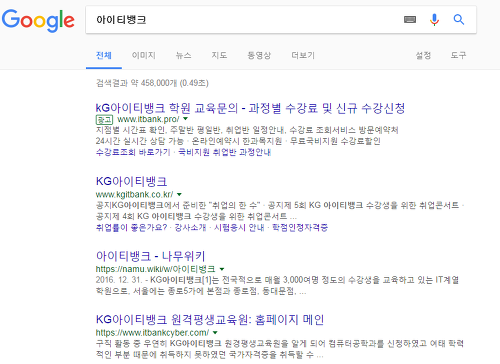
Task: Open sitelink 수강료조회 바로가기
Action: (x=133, y=152)
